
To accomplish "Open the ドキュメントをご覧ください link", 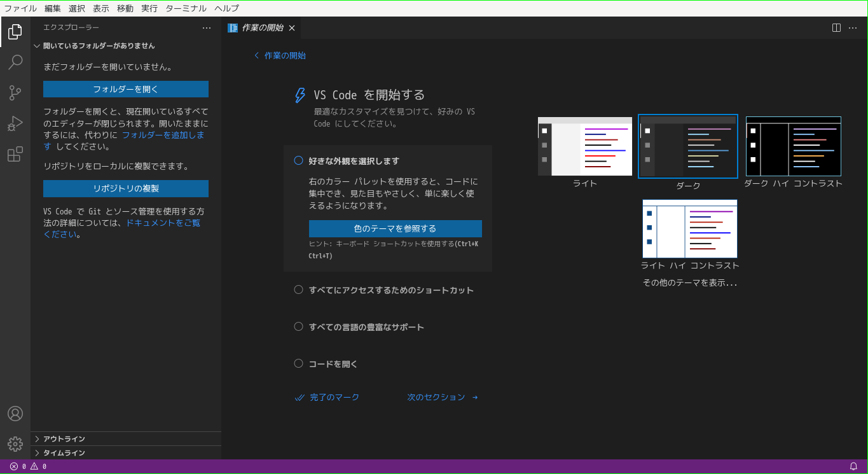I will pyautogui.click(x=163, y=223).
